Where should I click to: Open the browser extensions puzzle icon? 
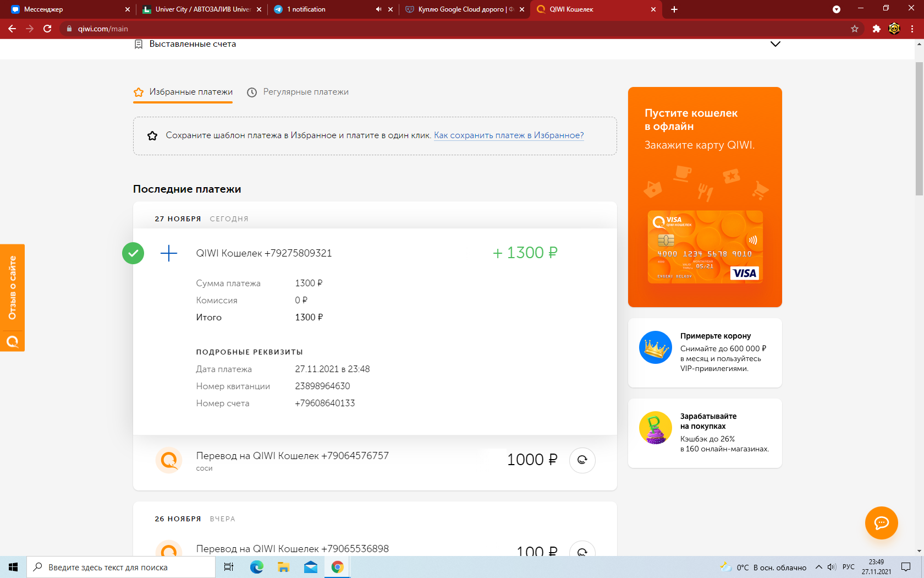tap(877, 29)
